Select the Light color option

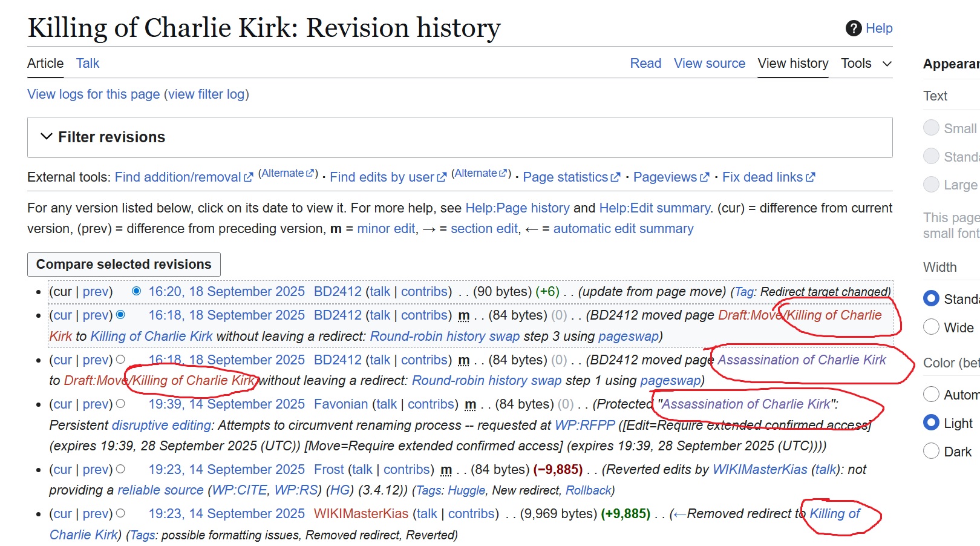(932, 423)
